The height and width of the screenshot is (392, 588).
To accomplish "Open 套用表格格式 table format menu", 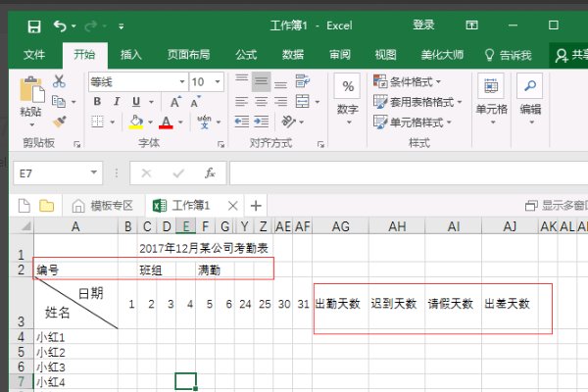I will click(417, 102).
